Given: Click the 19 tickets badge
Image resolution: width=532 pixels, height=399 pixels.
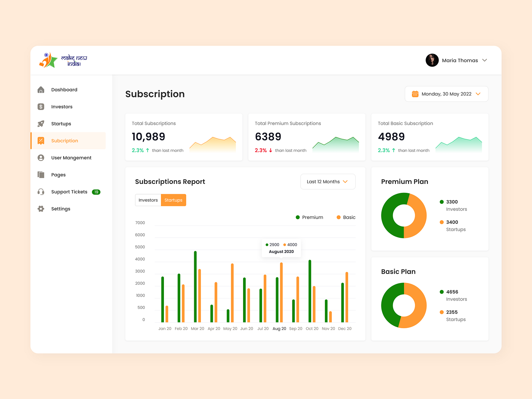Looking at the screenshot, I should (96, 192).
